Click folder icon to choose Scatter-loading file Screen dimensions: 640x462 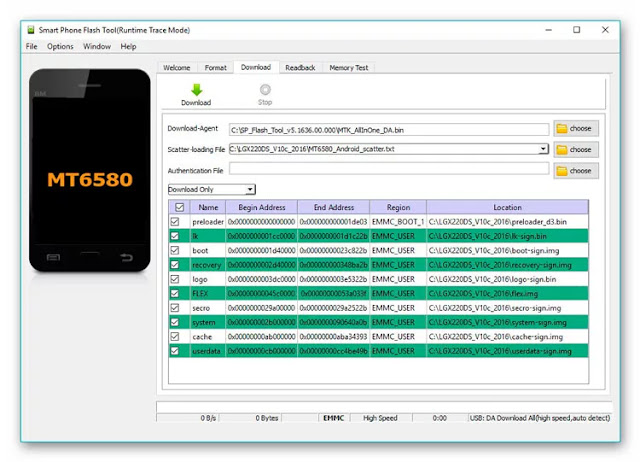(x=562, y=150)
